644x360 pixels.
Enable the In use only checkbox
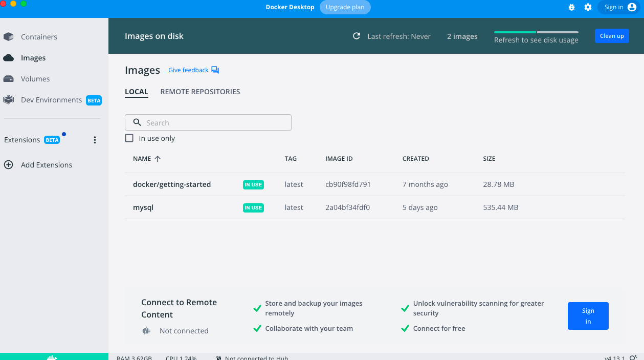click(x=129, y=138)
